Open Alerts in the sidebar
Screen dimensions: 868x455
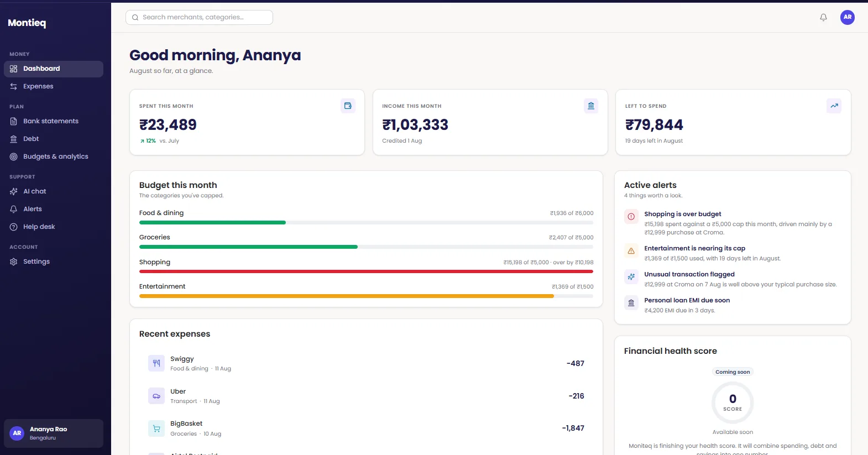[54, 209]
